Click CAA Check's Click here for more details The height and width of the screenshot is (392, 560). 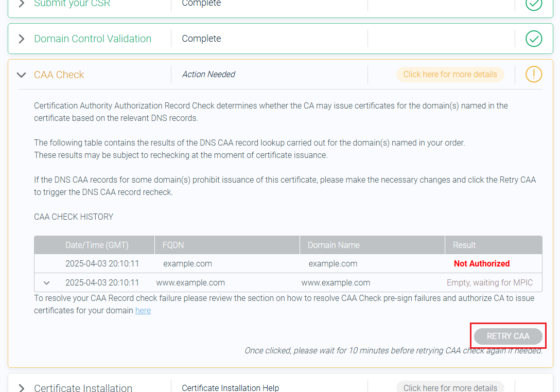click(450, 74)
